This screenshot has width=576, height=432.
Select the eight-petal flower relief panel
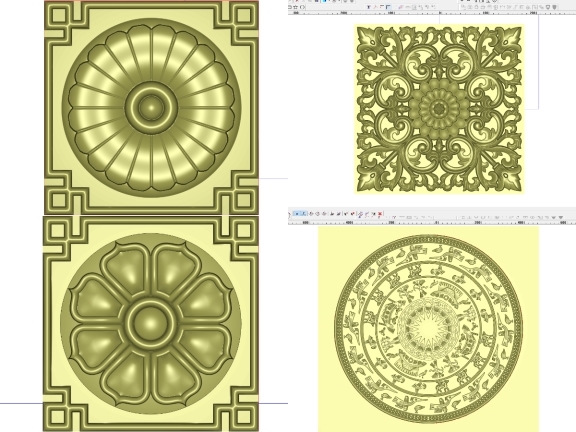point(151,324)
